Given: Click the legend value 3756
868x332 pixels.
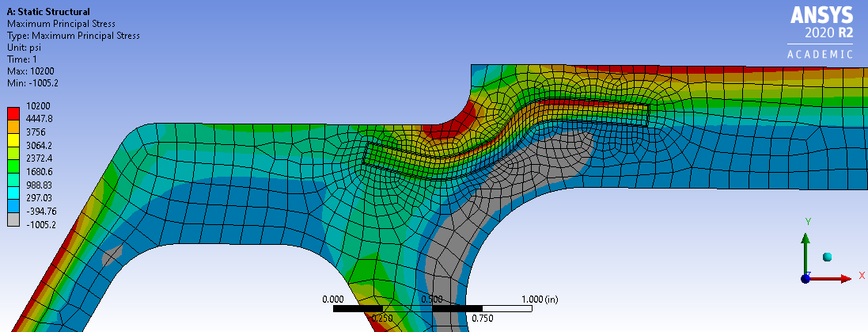Looking at the screenshot, I should (35, 132).
